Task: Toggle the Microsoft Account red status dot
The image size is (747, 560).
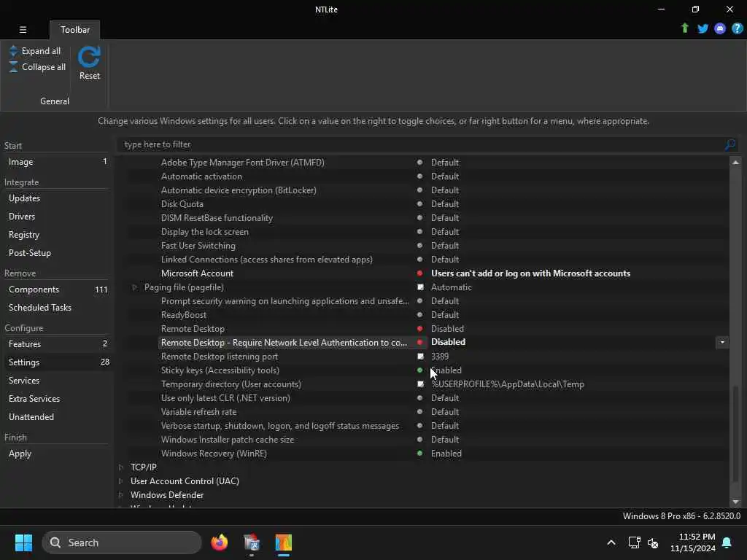Action: click(419, 273)
